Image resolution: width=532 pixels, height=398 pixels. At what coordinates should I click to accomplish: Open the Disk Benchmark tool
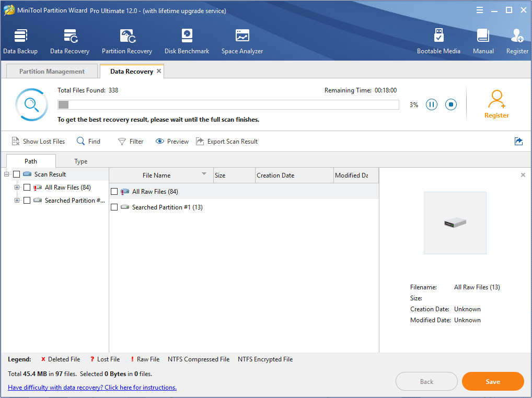[x=187, y=41]
